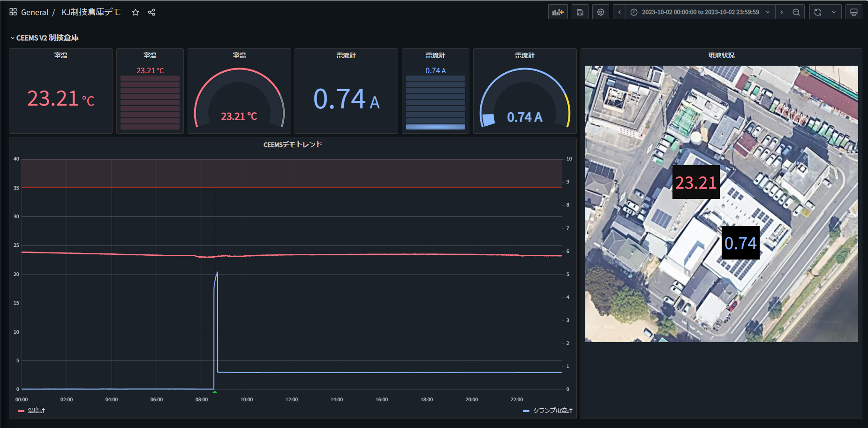The image size is (868, 428).
Task: Click the 現地状況 panel title
Action: (x=721, y=55)
